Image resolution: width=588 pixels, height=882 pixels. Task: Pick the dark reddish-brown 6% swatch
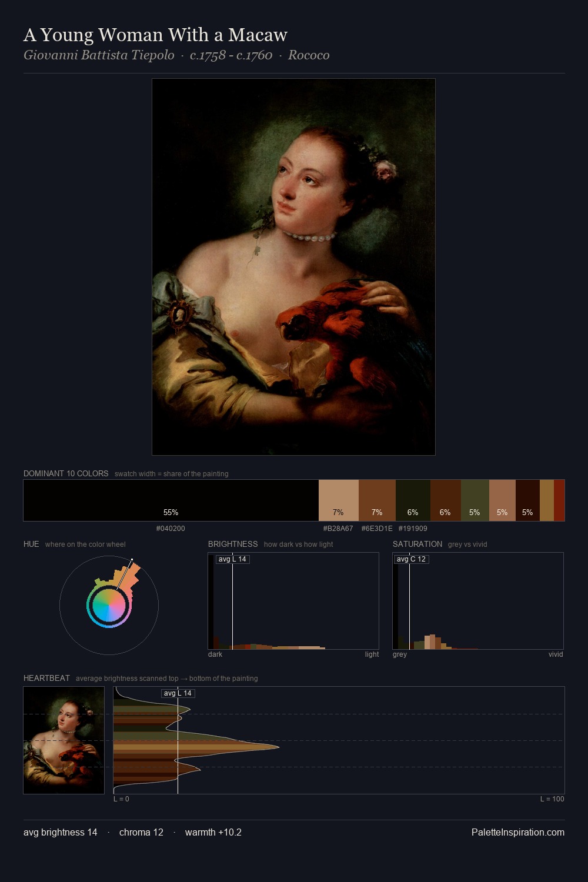pyautogui.click(x=446, y=500)
